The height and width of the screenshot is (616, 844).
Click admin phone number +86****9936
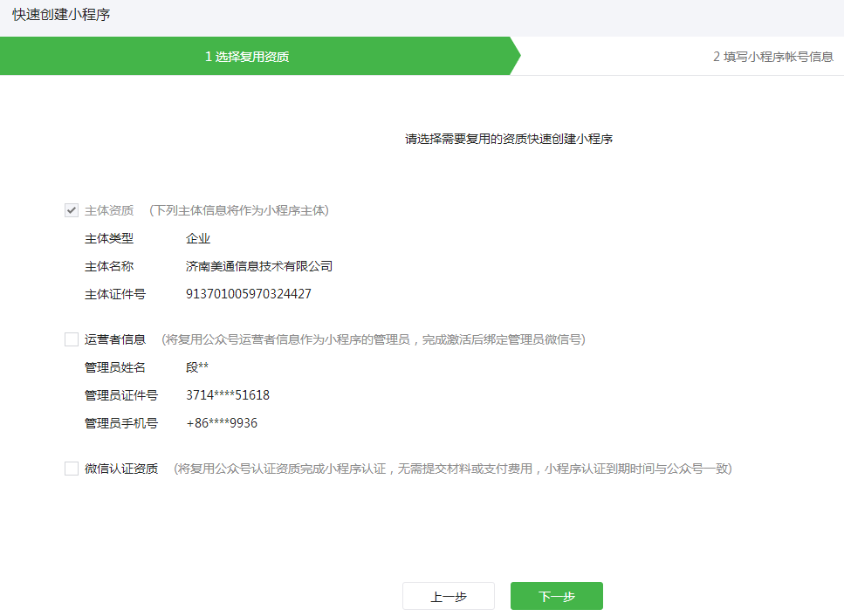(222, 423)
